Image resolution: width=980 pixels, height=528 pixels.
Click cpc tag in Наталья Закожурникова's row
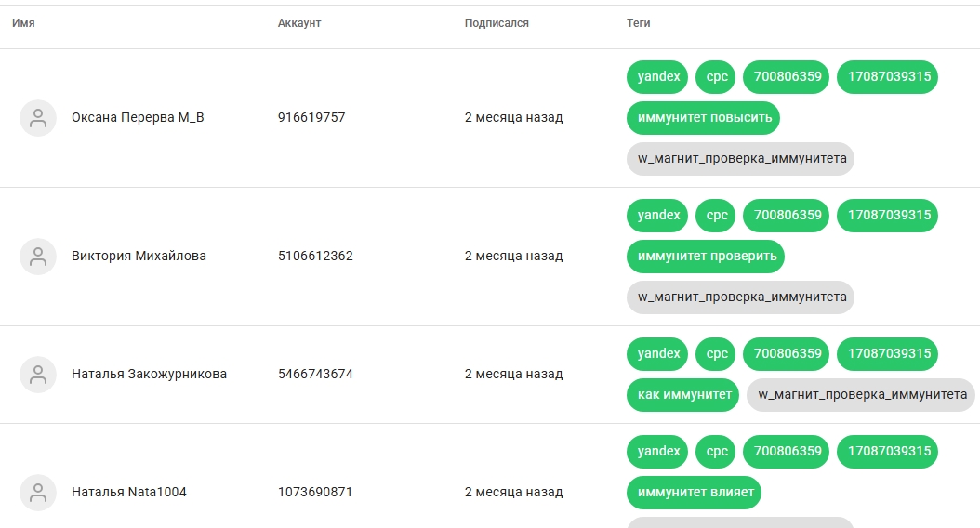(716, 354)
